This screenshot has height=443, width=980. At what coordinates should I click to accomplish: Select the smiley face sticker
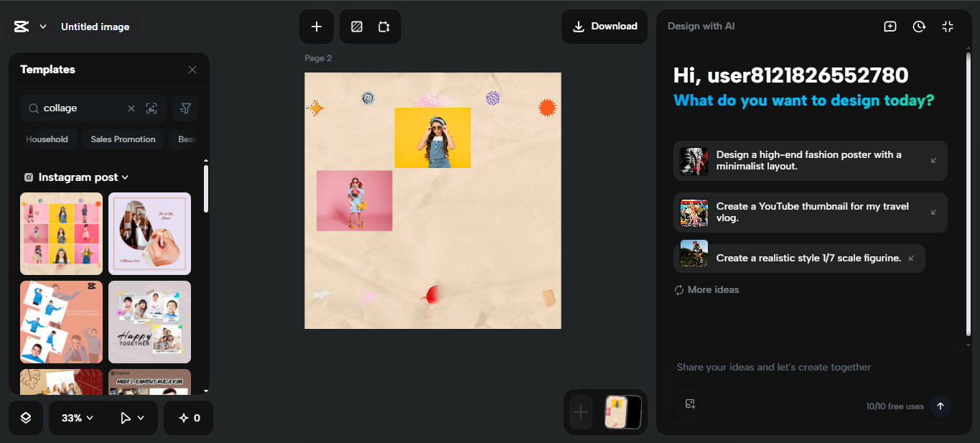click(x=368, y=98)
